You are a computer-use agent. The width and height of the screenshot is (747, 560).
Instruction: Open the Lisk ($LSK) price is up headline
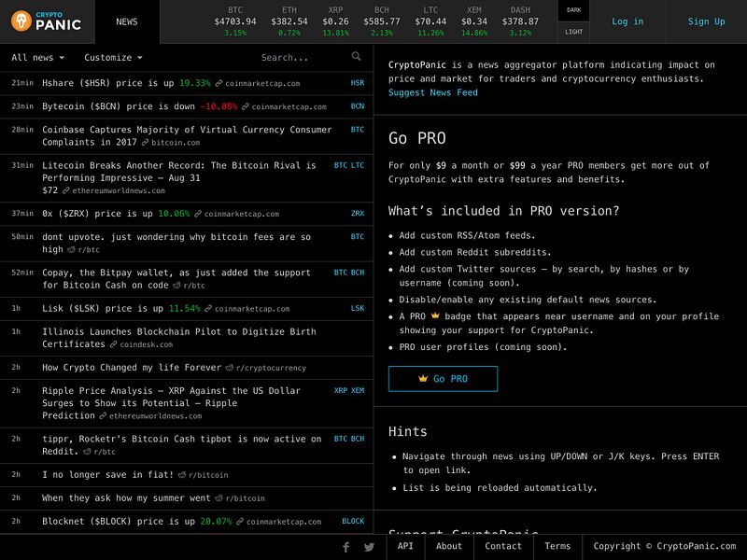pyautogui.click(x=121, y=308)
